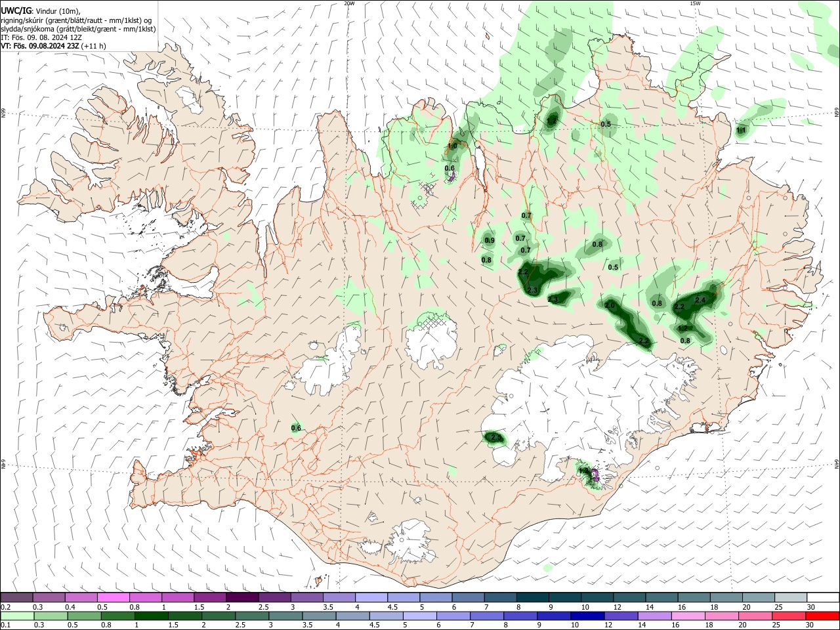
Task: Select the 'slydda/snjókoma' legend description line
Action: click(x=78, y=29)
